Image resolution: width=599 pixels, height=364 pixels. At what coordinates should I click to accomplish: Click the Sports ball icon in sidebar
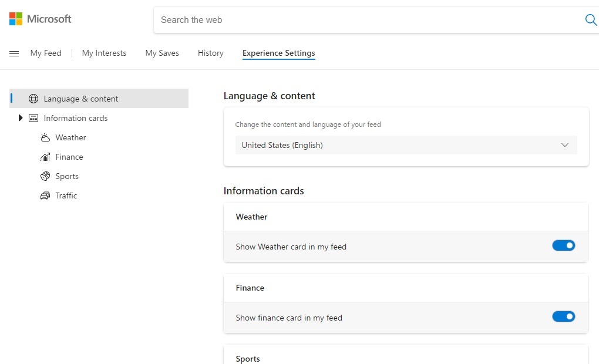click(x=45, y=176)
